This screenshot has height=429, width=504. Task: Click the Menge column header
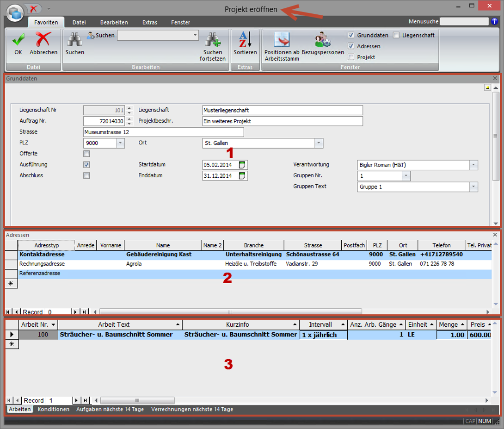451,325
